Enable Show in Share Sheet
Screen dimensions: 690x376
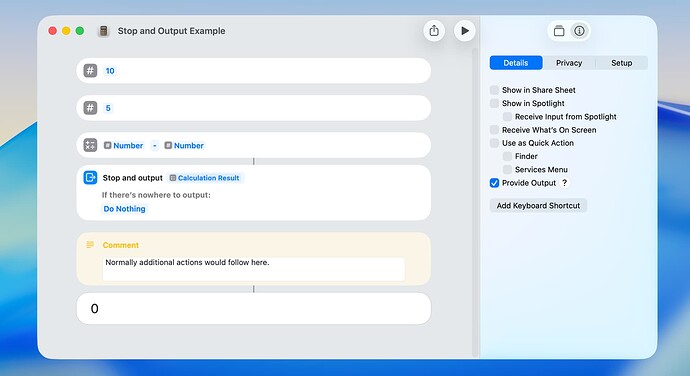[x=494, y=90]
